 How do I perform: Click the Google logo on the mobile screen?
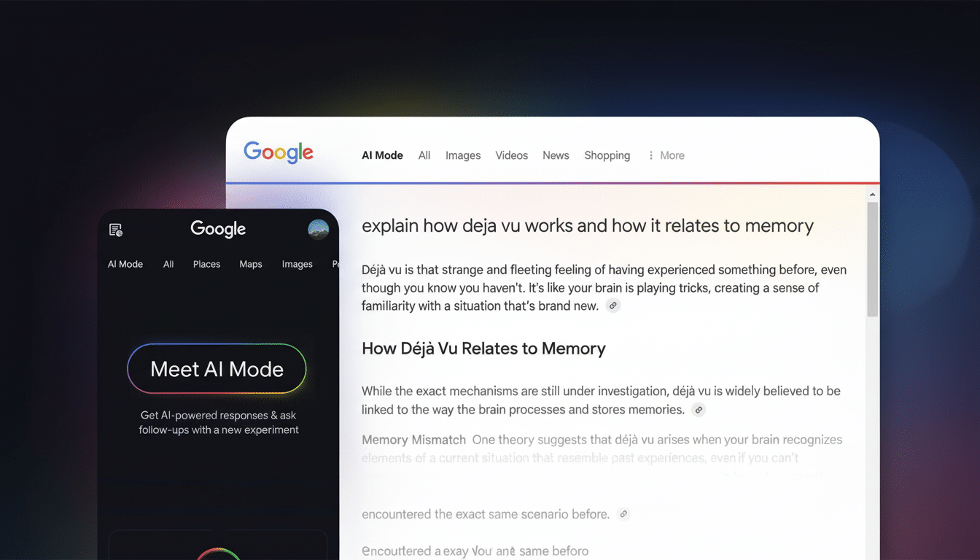[x=217, y=229]
